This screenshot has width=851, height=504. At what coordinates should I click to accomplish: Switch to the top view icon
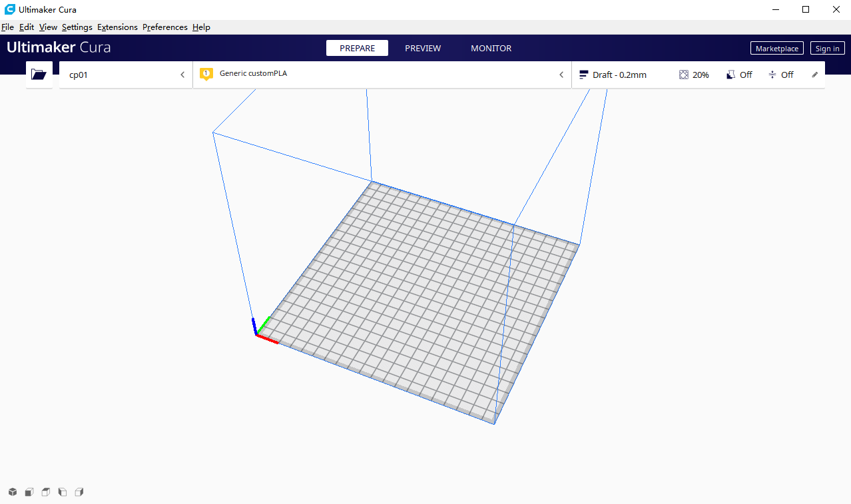(x=45, y=492)
